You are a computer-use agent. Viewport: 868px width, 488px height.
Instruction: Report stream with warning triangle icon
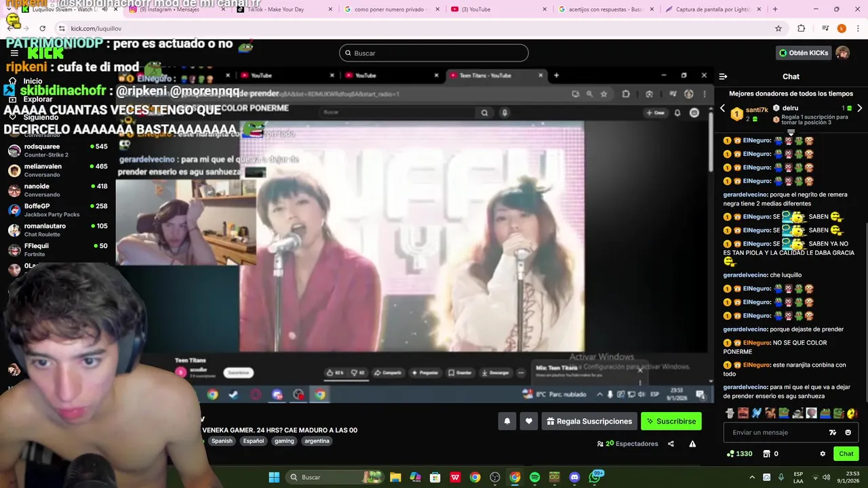click(x=692, y=444)
